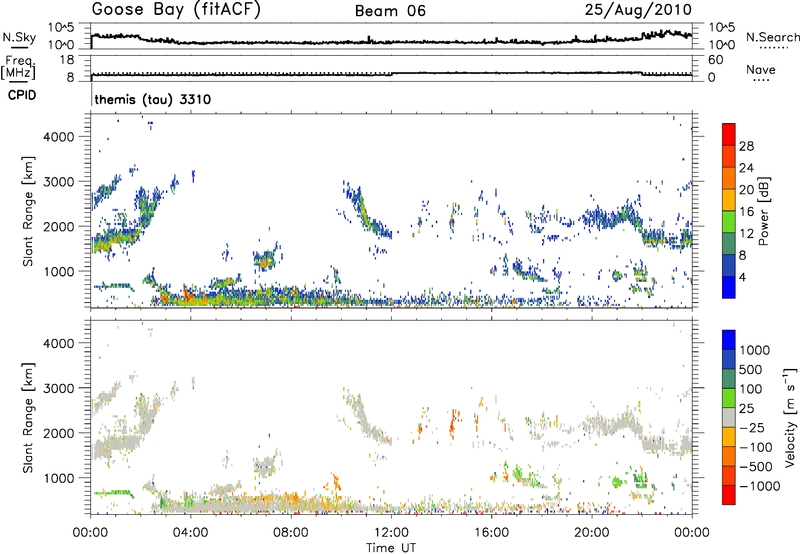Click the power scatter streak near 11:00
Viewport: 800px width, 554px height.
coord(366,212)
